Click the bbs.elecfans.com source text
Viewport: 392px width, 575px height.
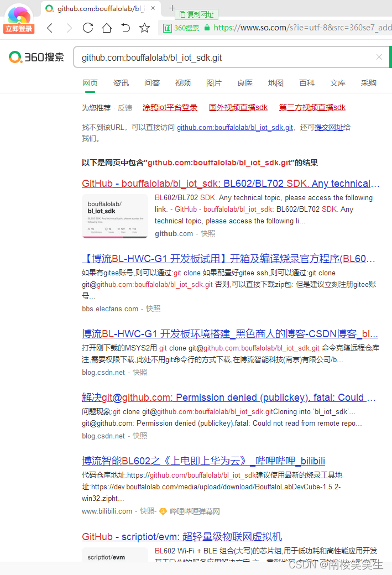coord(110,309)
